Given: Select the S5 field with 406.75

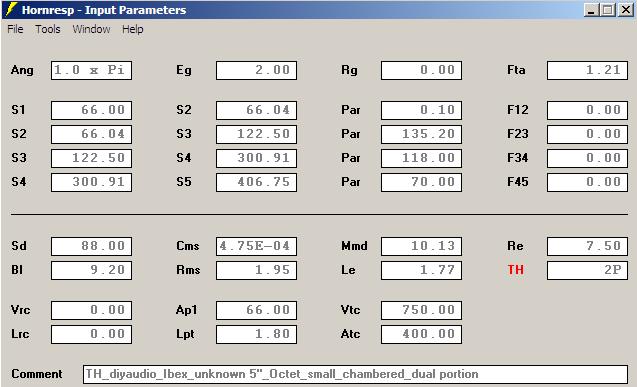Looking at the screenshot, I should (x=256, y=182).
